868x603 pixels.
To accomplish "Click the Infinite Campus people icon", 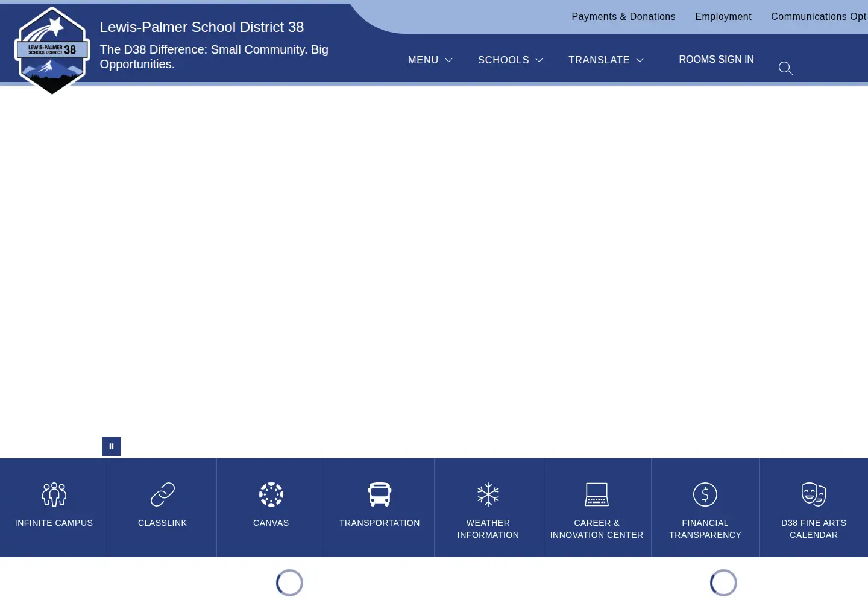I will (x=54, y=494).
